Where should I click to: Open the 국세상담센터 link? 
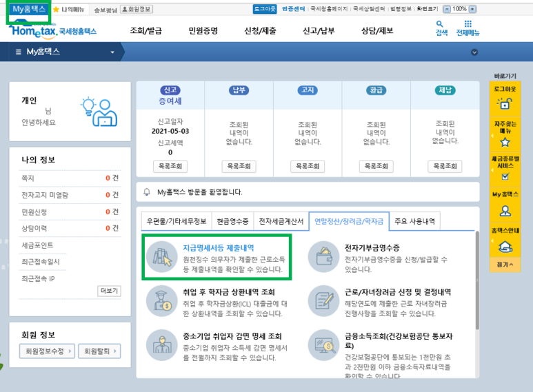coord(369,9)
